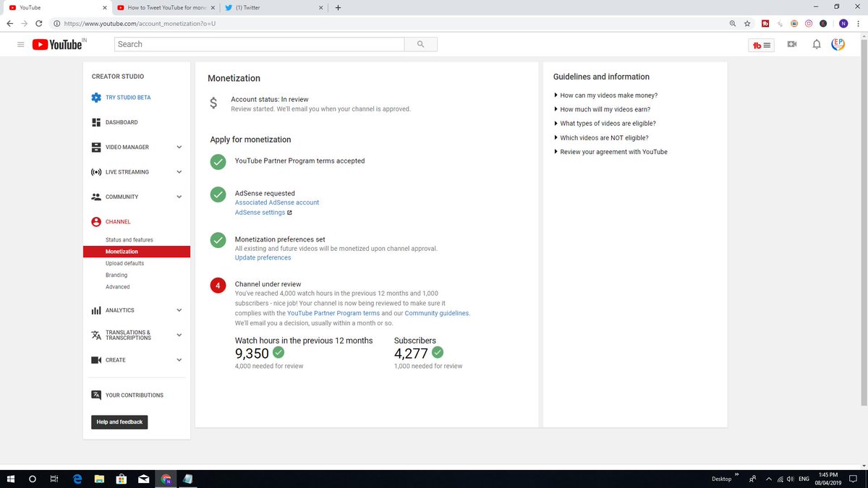Viewport: 868px width, 488px height.
Task: Open Advanced channel settings
Action: (x=118, y=287)
